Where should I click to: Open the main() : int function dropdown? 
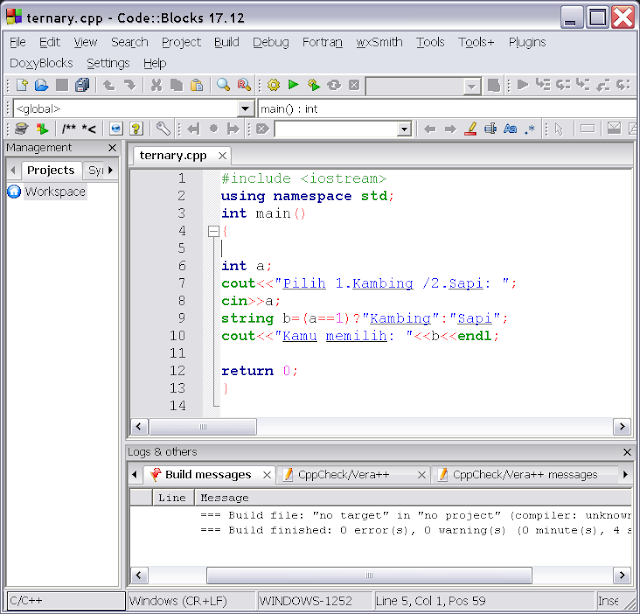point(447,109)
